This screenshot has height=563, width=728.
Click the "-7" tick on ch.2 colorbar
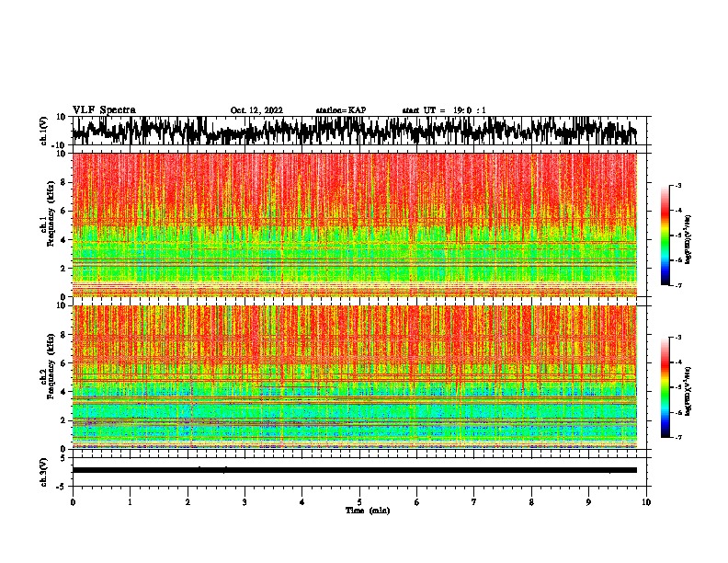[x=677, y=438]
